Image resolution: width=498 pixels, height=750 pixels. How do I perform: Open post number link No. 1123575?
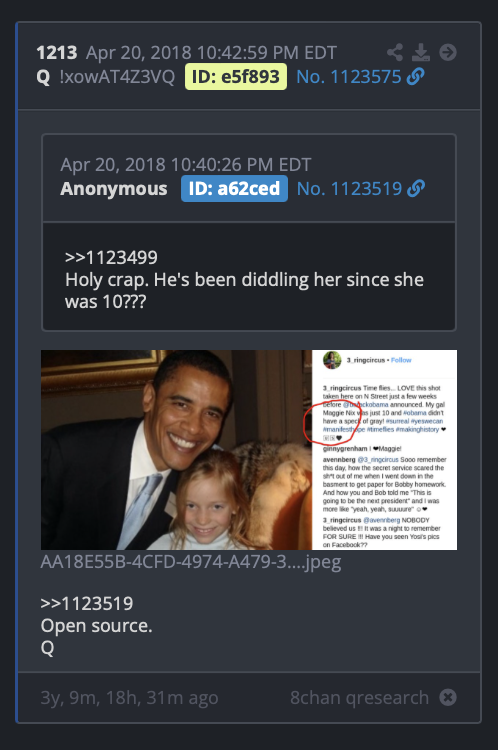[x=349, y=77]
